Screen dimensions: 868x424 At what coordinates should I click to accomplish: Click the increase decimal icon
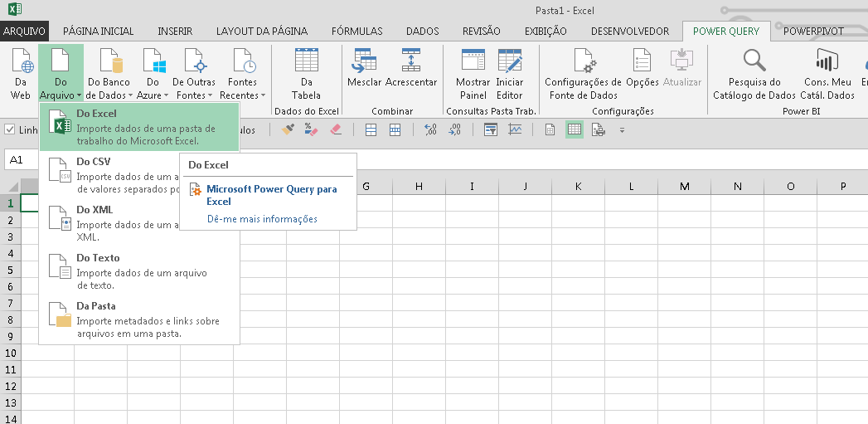(x=430, y=129)
